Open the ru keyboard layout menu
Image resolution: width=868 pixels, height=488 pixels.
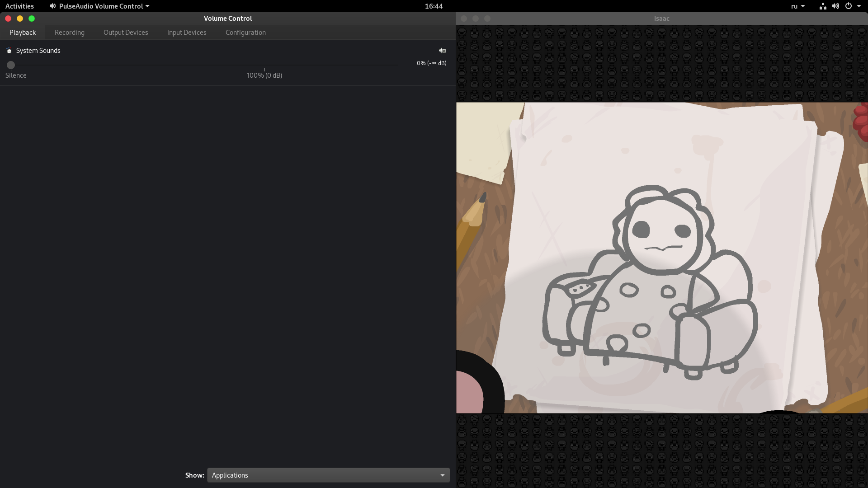pos(798,6)
